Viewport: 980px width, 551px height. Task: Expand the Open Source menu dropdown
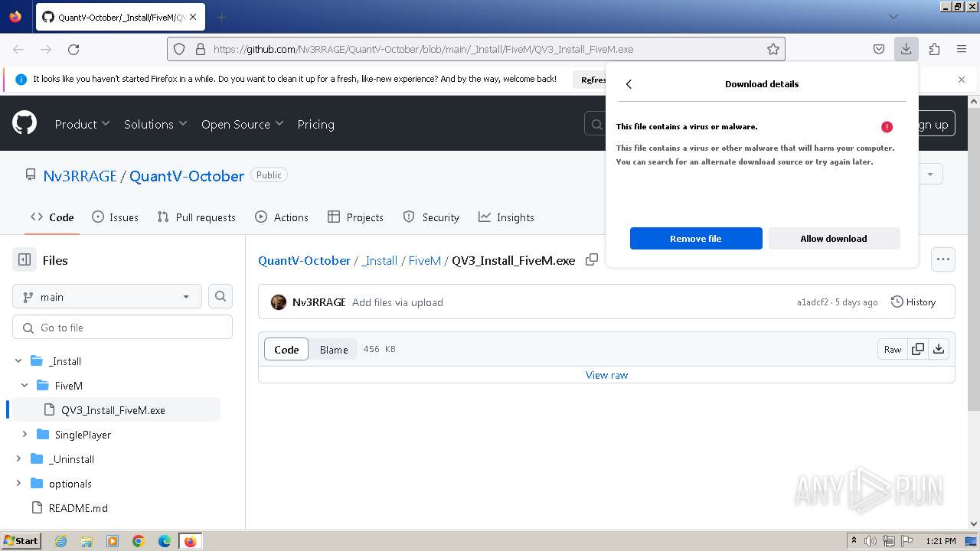click(242, 124)
